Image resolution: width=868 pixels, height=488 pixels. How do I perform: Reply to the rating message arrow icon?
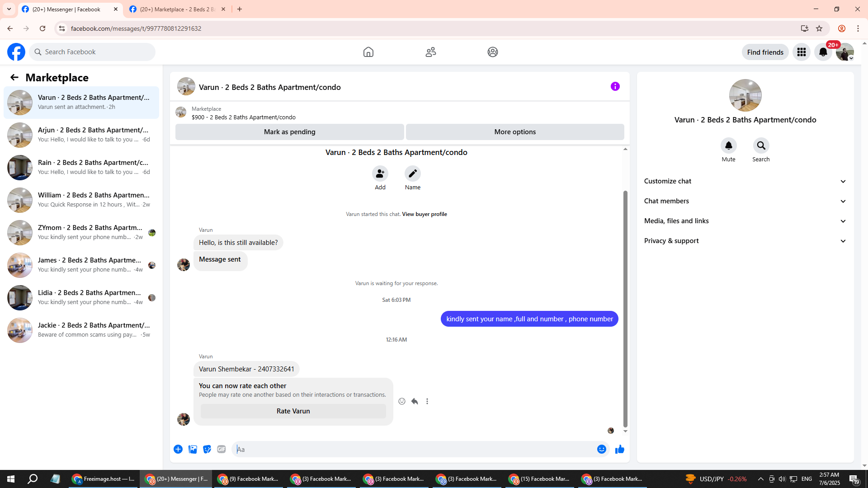click(x=415, y=401)
